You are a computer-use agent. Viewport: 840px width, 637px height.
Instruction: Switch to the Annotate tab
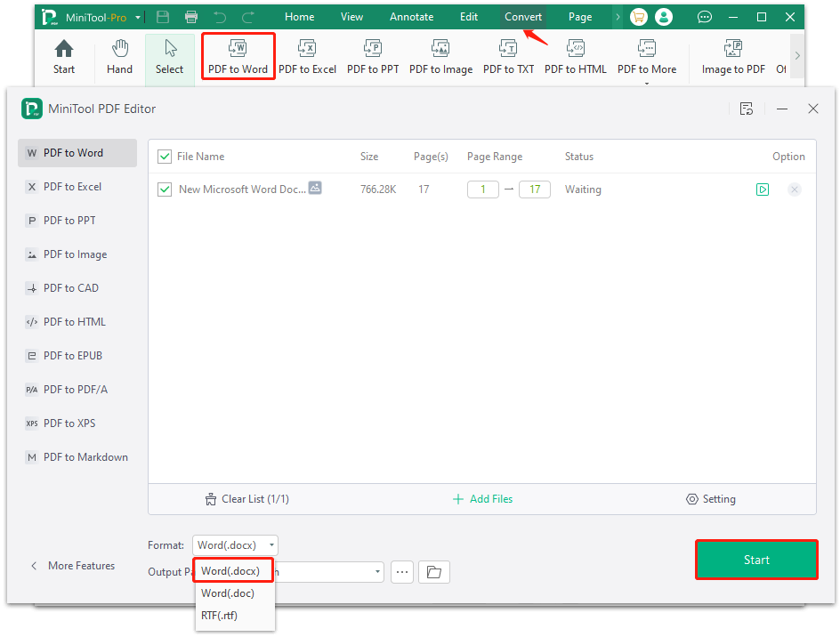coord(411,17)
